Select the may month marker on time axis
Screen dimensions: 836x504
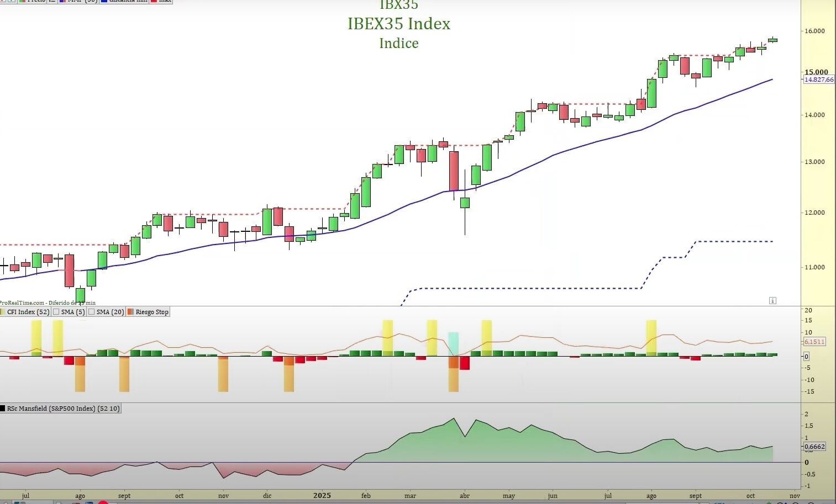[x=509, y=496]
